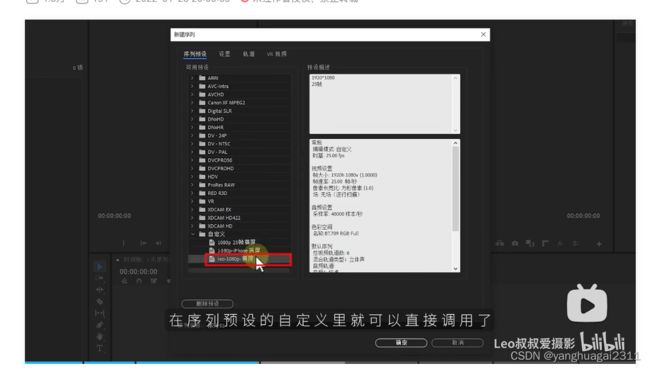Select the RED R3D folder row
The width and height of the screenshot is (650, 368).
coord(239,193)
